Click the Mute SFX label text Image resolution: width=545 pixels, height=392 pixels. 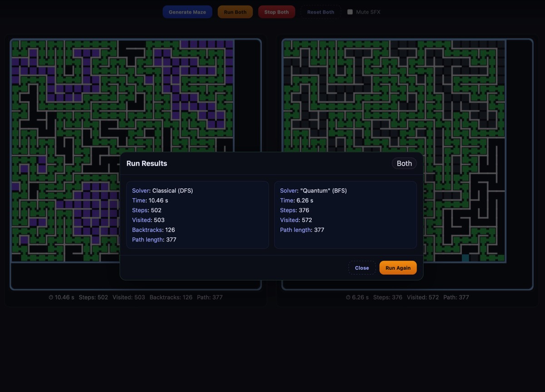coord(368,12)
